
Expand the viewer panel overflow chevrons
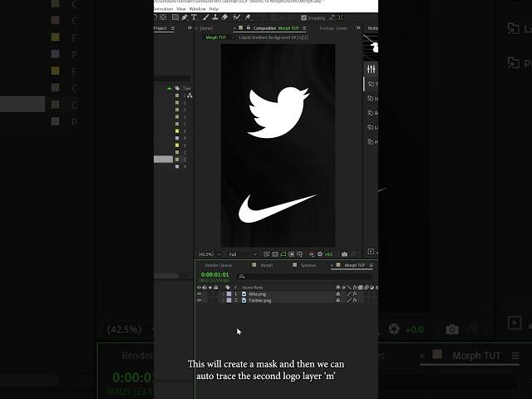(x=358, y=27)
